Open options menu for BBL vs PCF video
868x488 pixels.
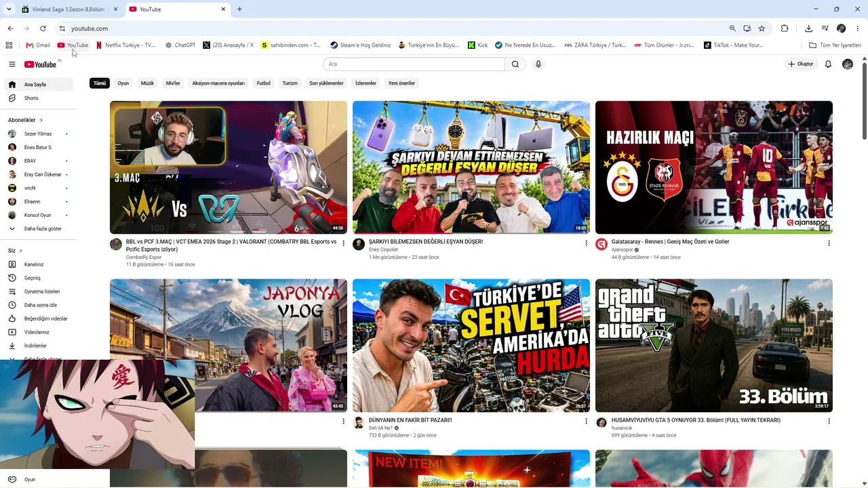(x=343, y=243)
